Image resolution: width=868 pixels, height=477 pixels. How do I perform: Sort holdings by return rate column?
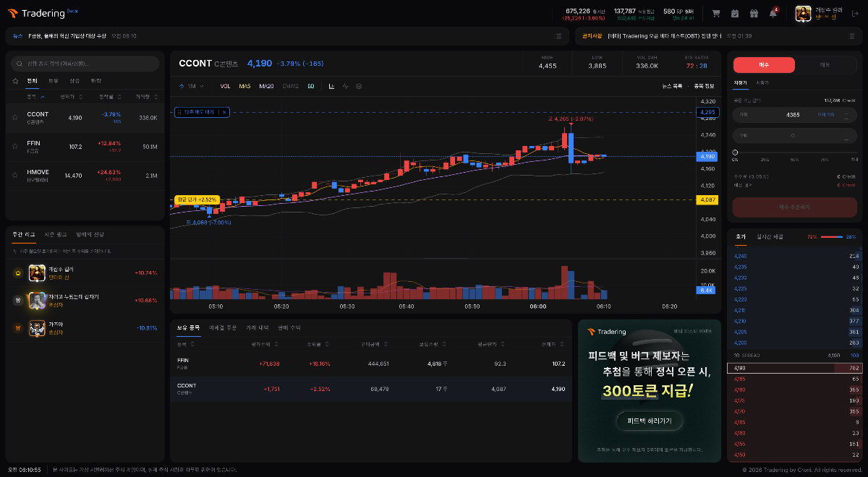click(319, 344)
